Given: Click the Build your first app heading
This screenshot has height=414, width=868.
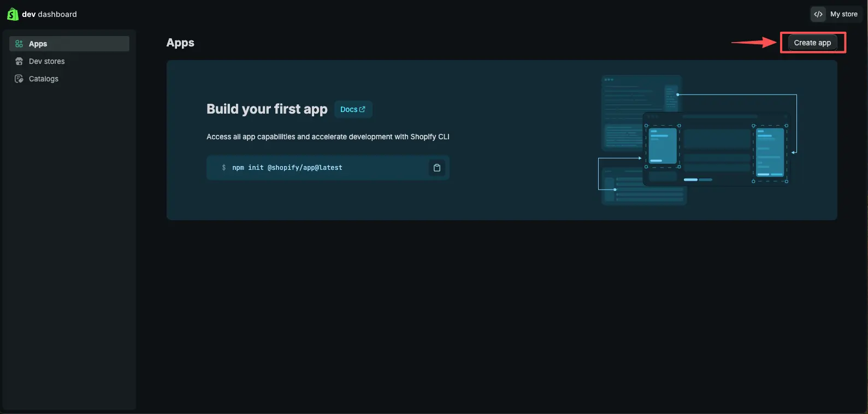Looking at the screenshot, I should (267, 109).
